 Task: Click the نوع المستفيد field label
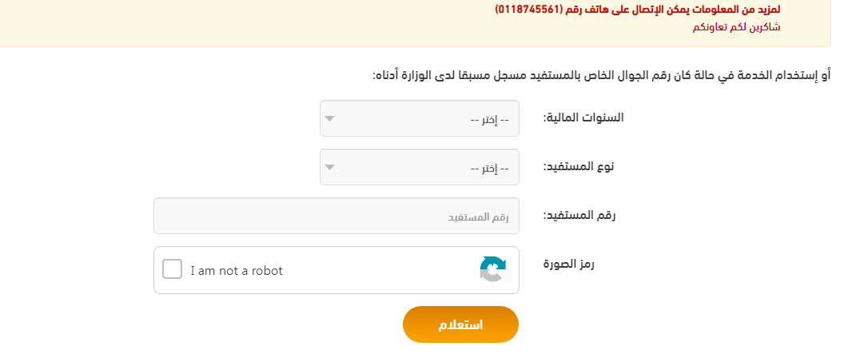[579, 166]
